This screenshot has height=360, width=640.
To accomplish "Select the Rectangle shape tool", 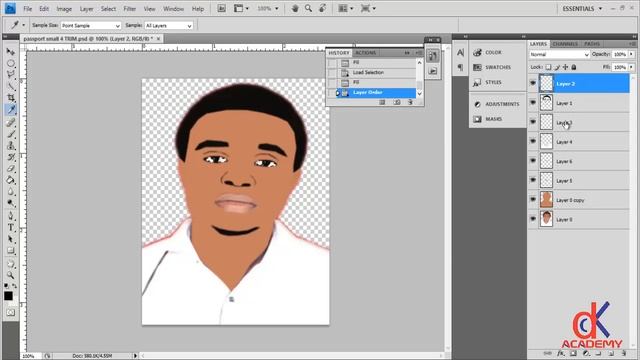I will [x=11, y=251].
